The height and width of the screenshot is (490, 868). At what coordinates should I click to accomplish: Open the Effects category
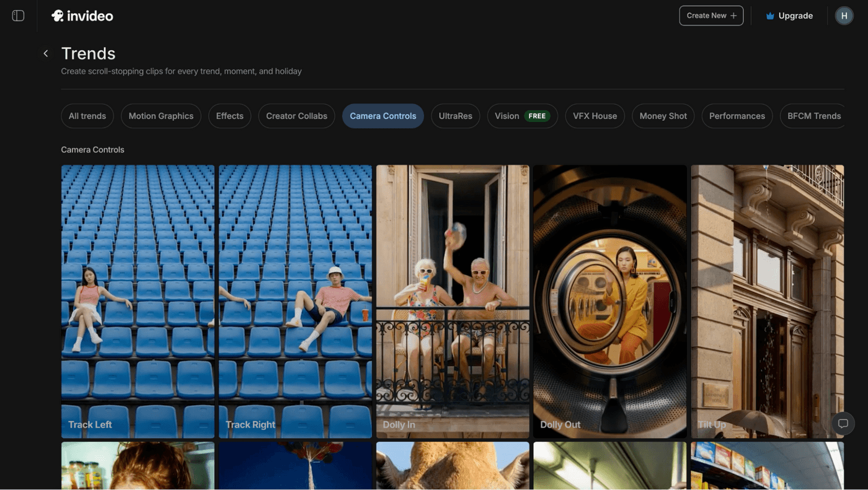point(229,116)
